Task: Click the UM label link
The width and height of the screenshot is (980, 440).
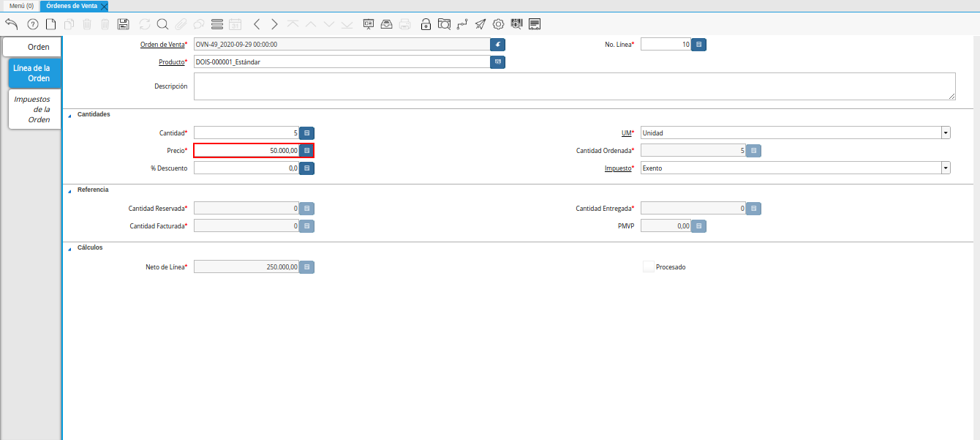Action: coord(626,133)
